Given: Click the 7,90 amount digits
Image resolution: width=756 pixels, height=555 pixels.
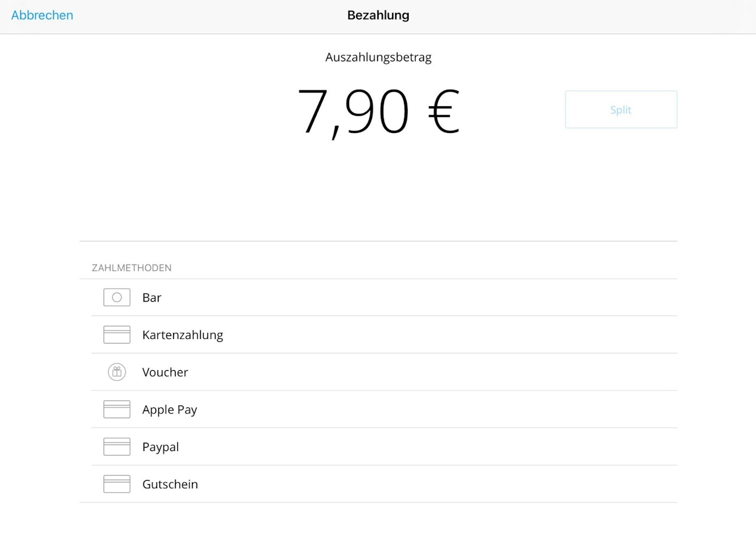Looking at the screenshot, I should coord(353,112).
